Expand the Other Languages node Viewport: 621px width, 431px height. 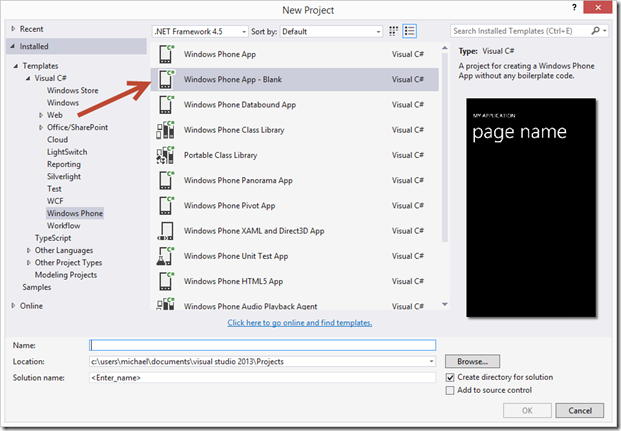coord(28,250)
